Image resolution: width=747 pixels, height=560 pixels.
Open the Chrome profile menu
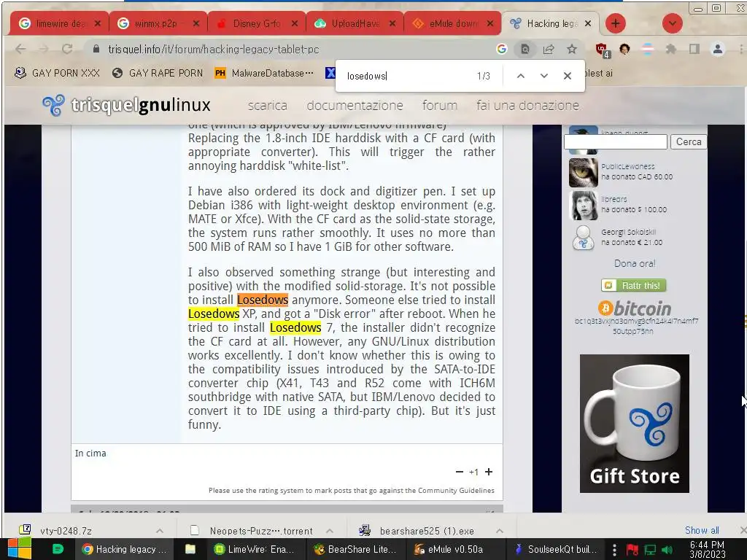click(x=718, y=49)
